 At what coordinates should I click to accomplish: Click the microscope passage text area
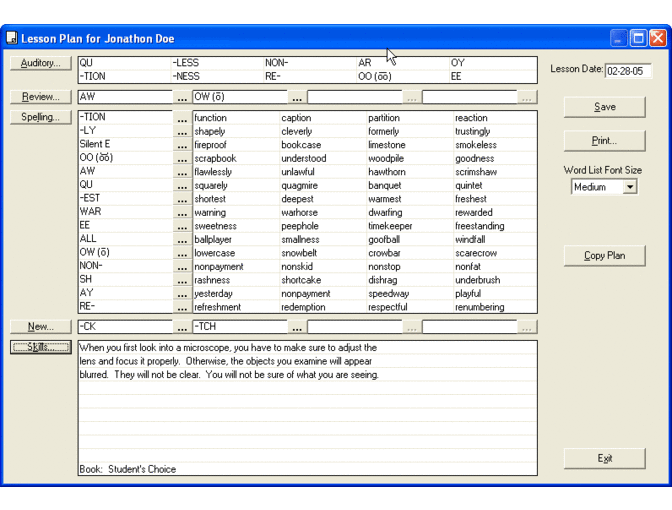pyautogui.click(x=307, y=400)
